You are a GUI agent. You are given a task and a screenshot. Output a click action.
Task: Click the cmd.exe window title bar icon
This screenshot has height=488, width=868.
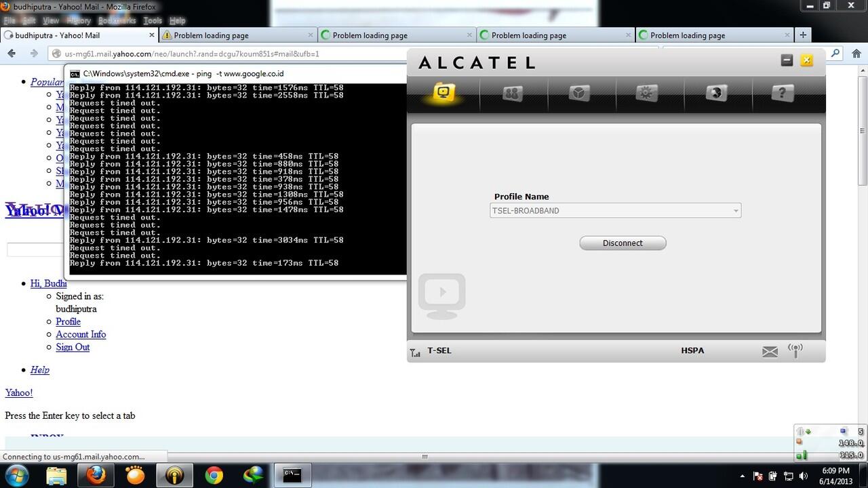pos(75,74)
